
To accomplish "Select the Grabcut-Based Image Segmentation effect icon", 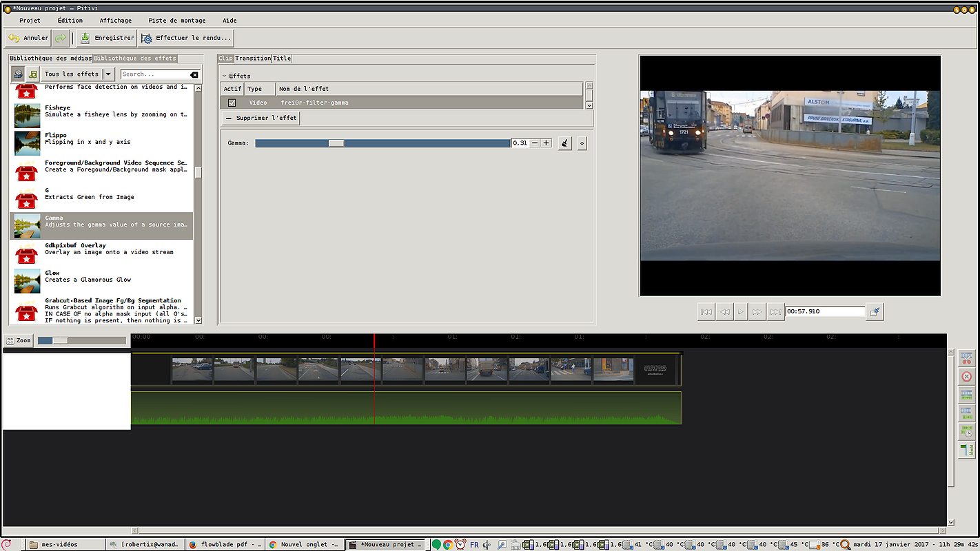I will 28,311.
